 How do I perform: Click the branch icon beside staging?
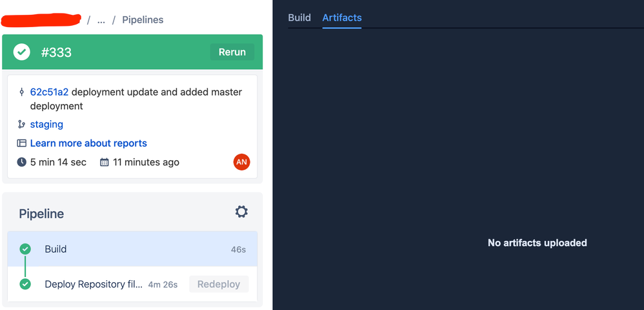click(x=21, y=124)
